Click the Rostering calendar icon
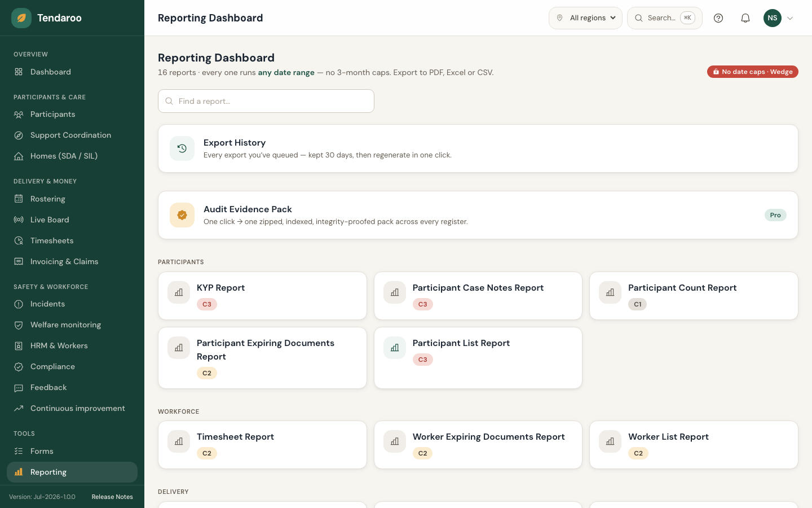Image resolution: width=812 pixels, height=508 pixels. (19, 199)
